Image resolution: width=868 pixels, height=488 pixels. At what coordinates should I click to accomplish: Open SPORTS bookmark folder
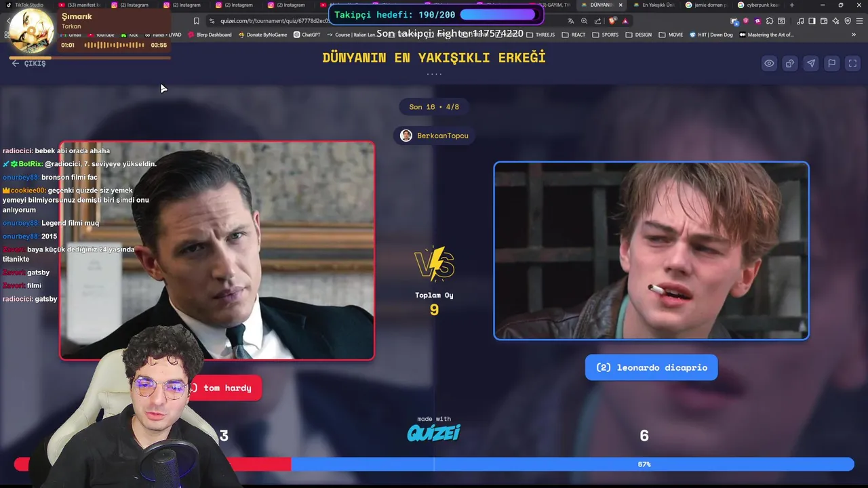(605, 35)
